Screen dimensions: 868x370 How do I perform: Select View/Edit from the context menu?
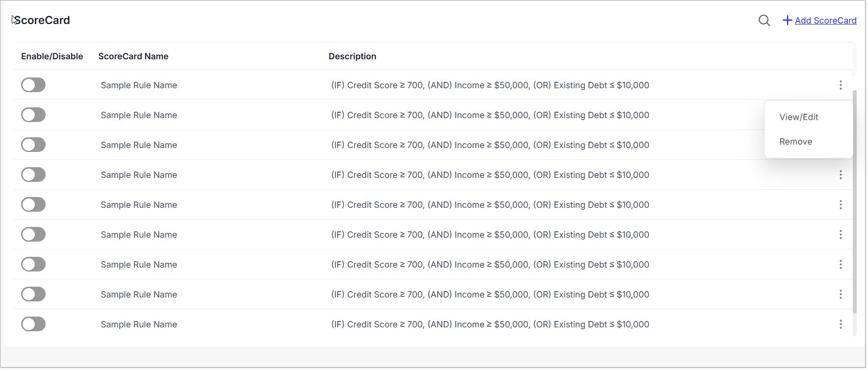click(798, 117)
